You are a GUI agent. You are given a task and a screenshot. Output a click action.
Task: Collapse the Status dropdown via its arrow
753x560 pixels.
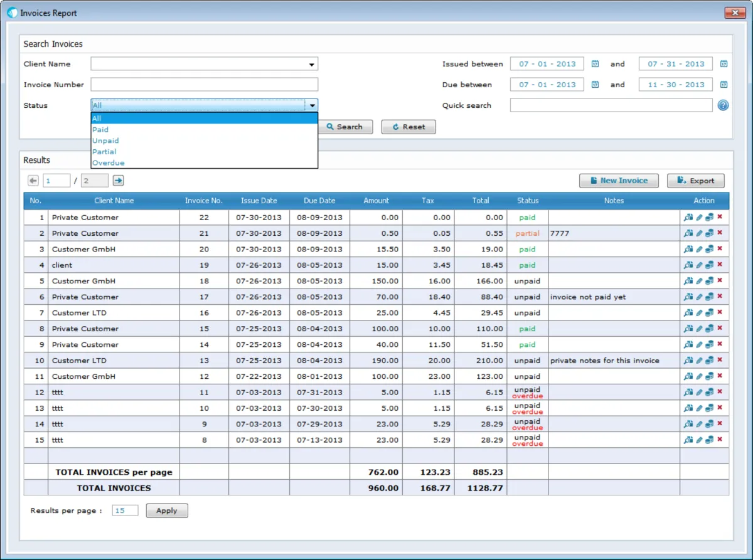tap(312, 105)
